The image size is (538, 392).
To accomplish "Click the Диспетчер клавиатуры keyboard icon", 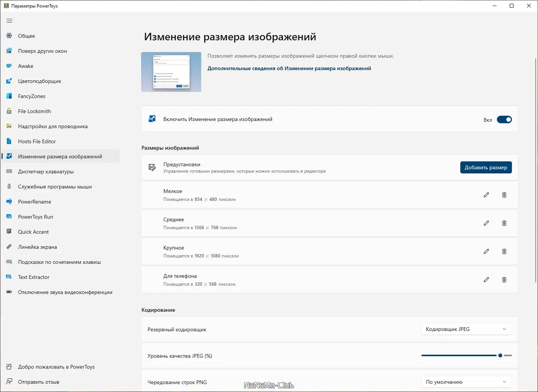I will click(x=9, y=171).
